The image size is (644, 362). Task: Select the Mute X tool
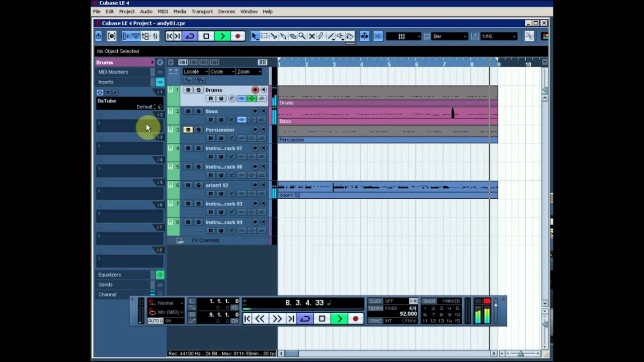pos(312,36)
